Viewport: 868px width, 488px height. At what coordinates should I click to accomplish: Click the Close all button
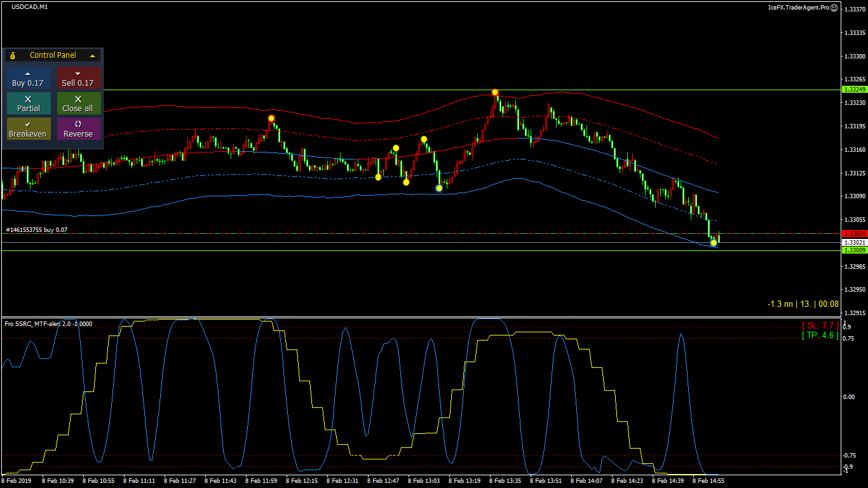click(x=78, y=104)
